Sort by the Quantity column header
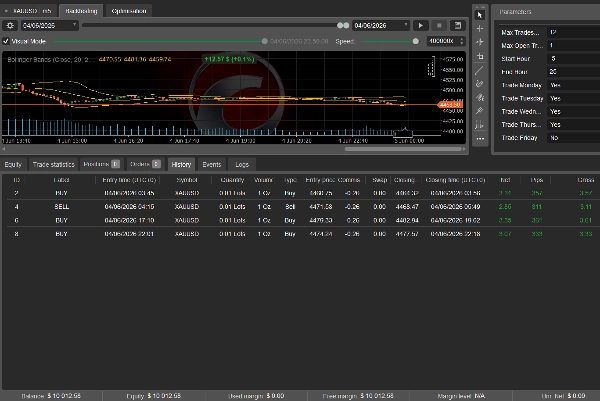This screenshot has height=401, width=600. 232,180
